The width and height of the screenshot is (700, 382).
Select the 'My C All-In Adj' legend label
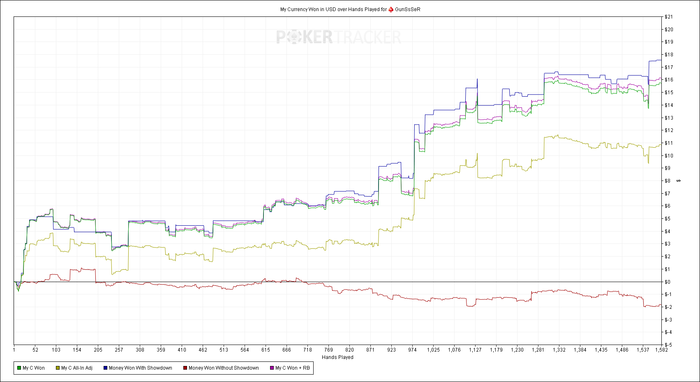click(x=77, y=368)
